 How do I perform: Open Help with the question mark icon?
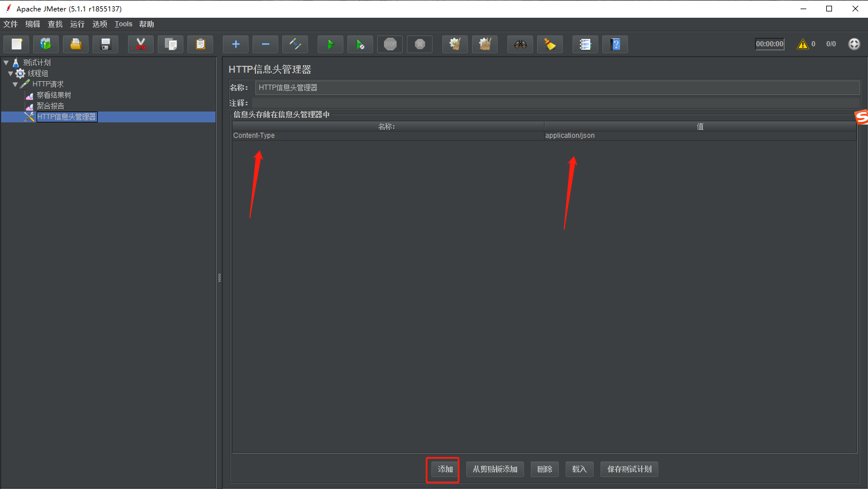coord(615,44)
